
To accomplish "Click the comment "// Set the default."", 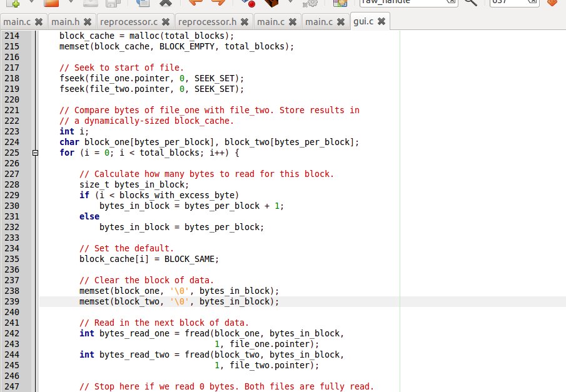I will tap(126, 248).
